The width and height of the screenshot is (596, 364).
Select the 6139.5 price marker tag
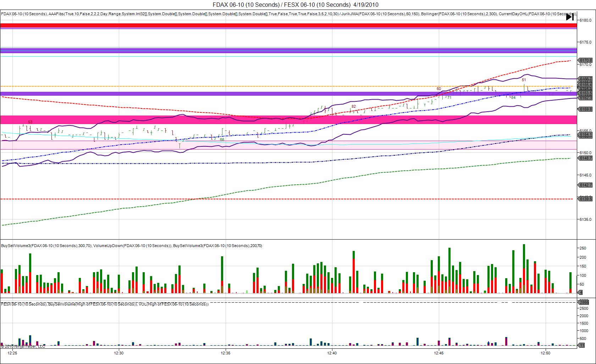pyautogui.click(x=586, y=199)
